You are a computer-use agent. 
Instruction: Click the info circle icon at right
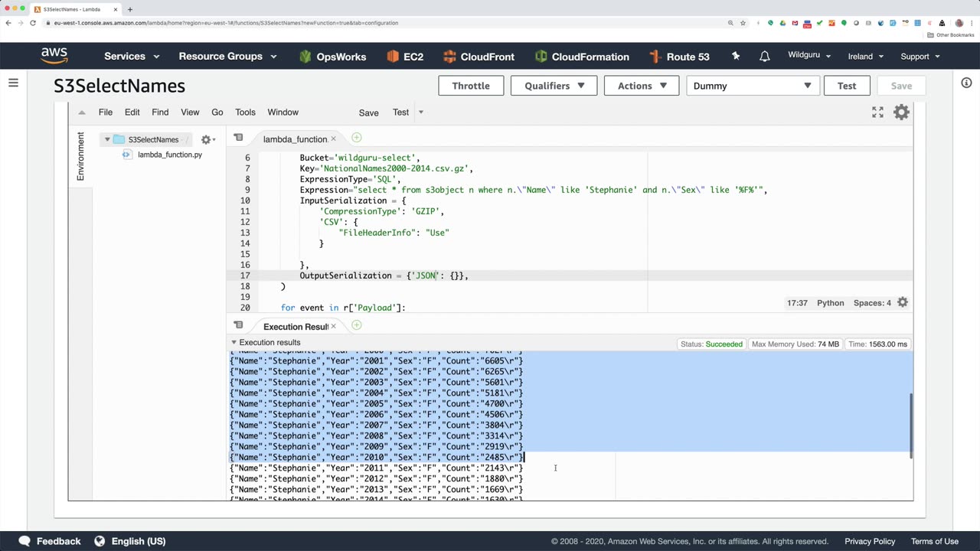click(966, 83)
